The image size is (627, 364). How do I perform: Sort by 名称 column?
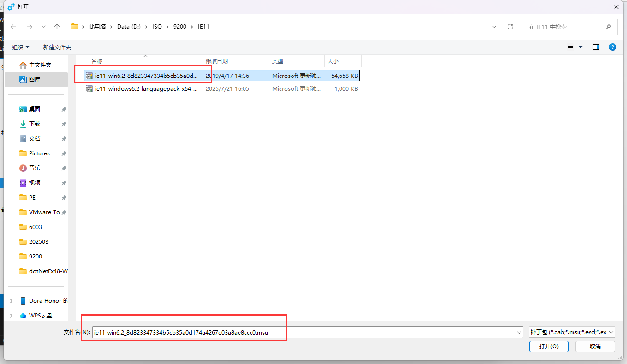[97, 61]
